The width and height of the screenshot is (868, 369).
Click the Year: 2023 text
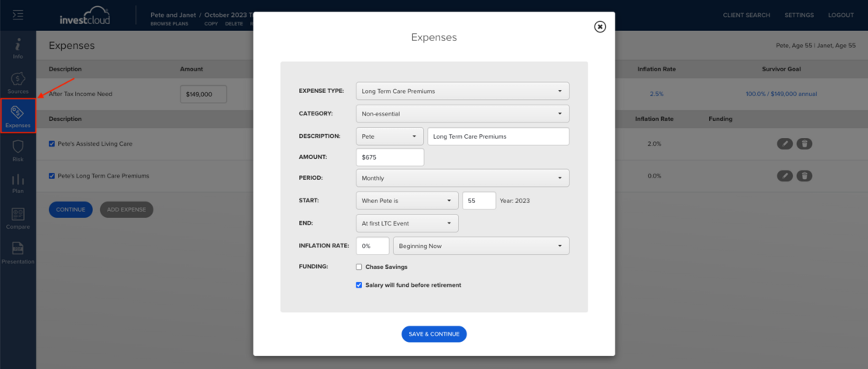point(515,201)
